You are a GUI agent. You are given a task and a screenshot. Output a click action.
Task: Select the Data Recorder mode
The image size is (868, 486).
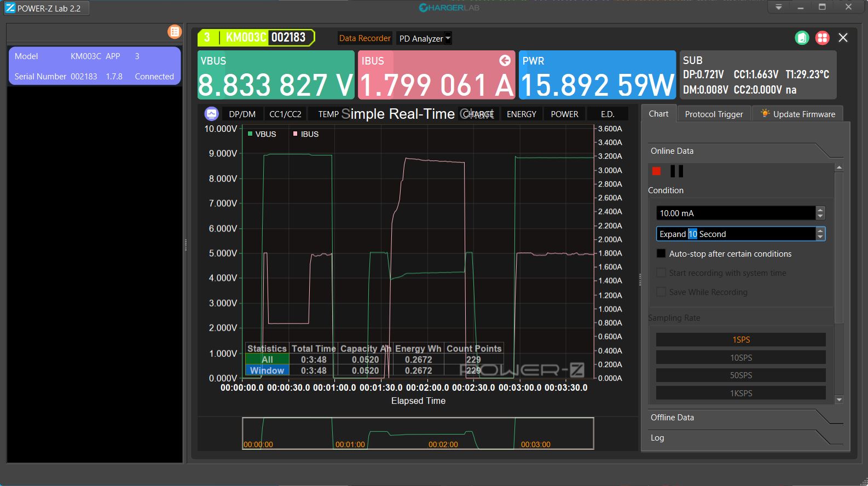pyautogui.click(x=364, y=38)
